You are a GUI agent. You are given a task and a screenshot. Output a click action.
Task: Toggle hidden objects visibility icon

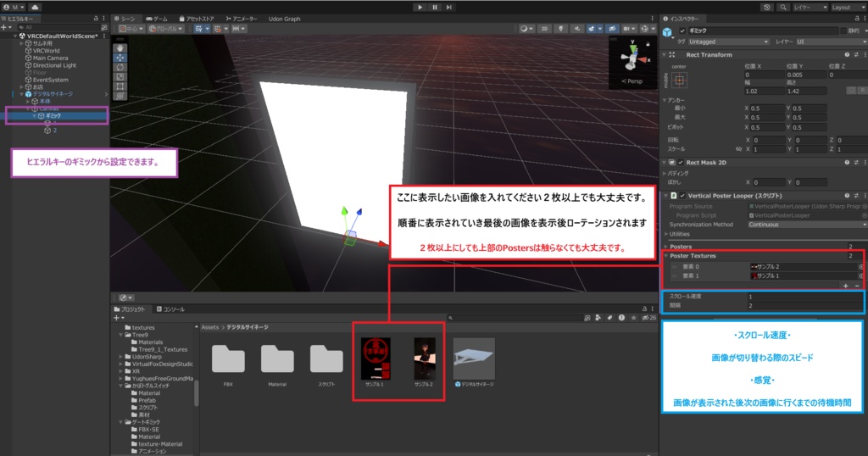pos(612,29)
